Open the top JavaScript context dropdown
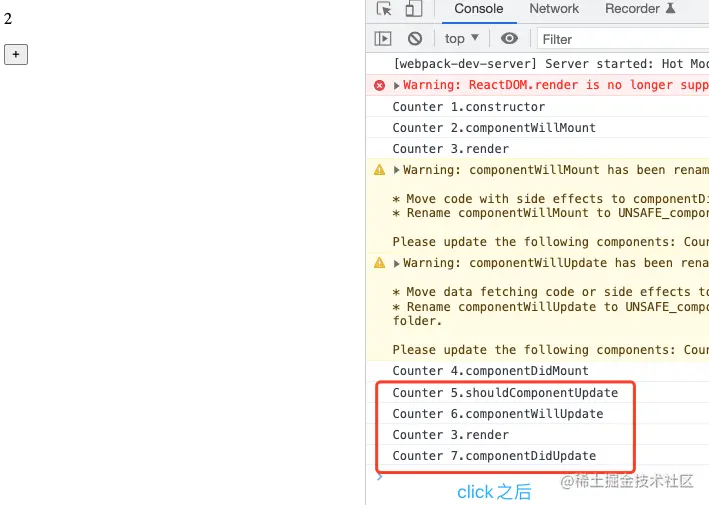 [461, 39]
